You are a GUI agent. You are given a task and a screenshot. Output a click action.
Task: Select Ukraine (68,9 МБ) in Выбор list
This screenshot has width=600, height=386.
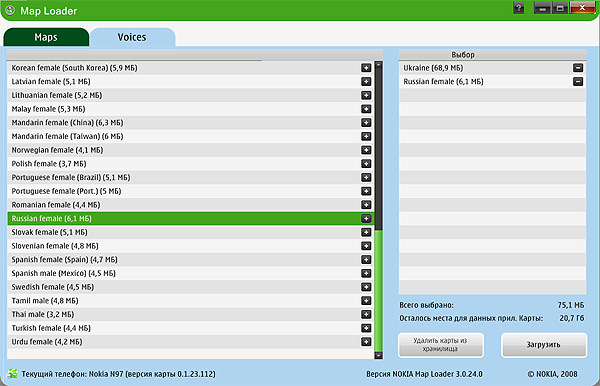pos(492,68)
